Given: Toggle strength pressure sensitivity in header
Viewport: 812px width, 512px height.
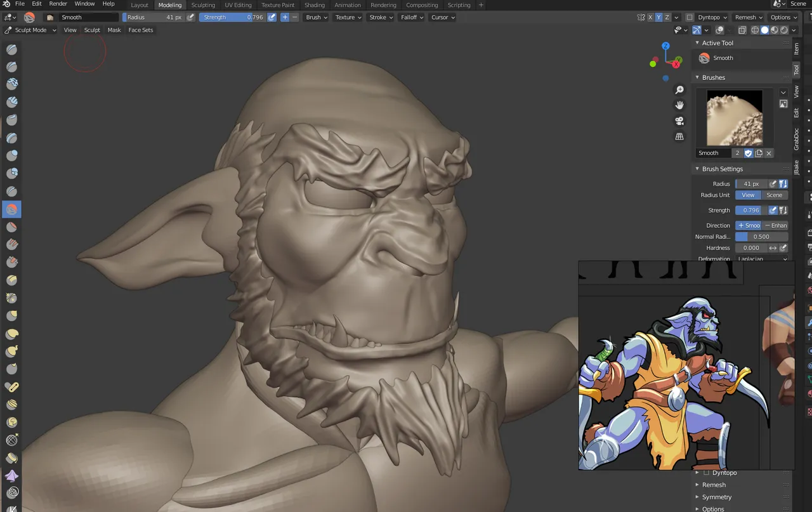Looking at the screenshot, I should (x=272, y=17).
